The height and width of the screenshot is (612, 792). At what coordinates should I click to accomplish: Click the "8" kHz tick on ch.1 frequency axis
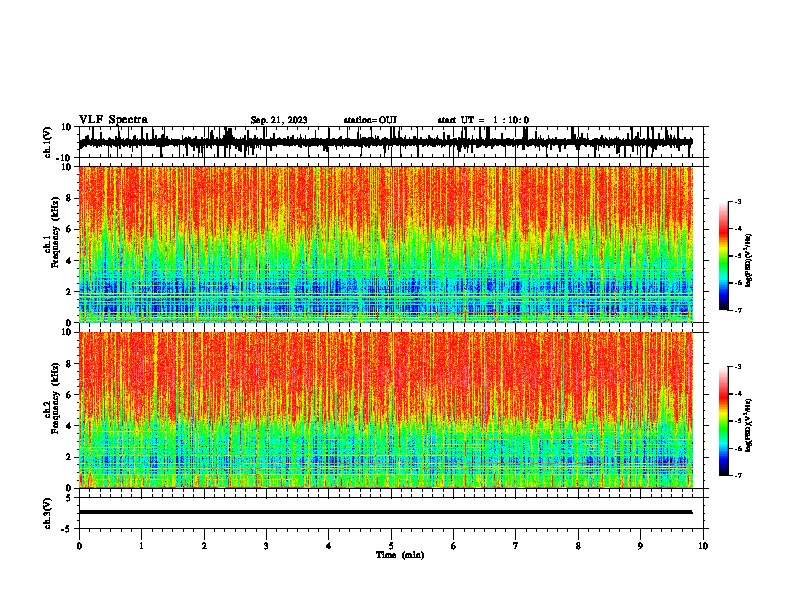[x=70, y=198]
